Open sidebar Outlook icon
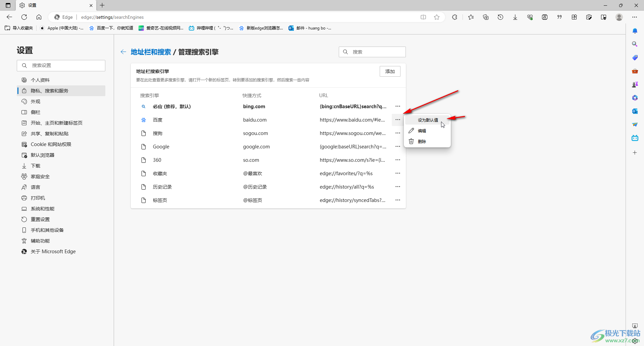 [x=635, y=111]
